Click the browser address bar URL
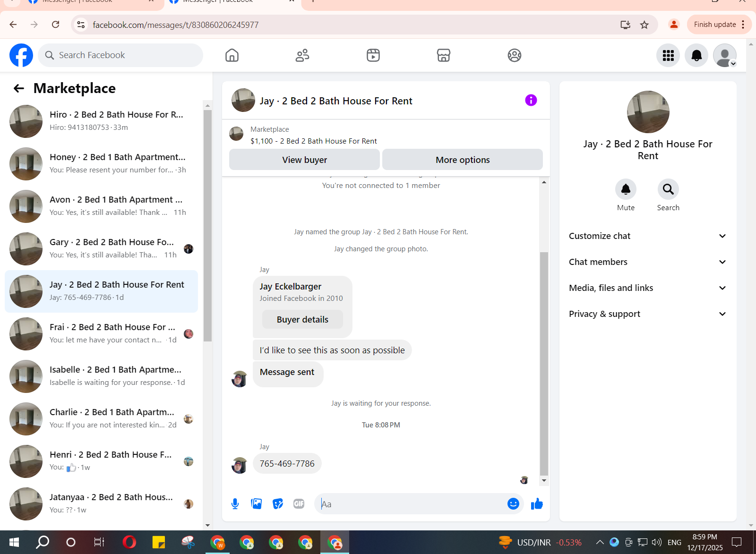 [x=176, y=25]
